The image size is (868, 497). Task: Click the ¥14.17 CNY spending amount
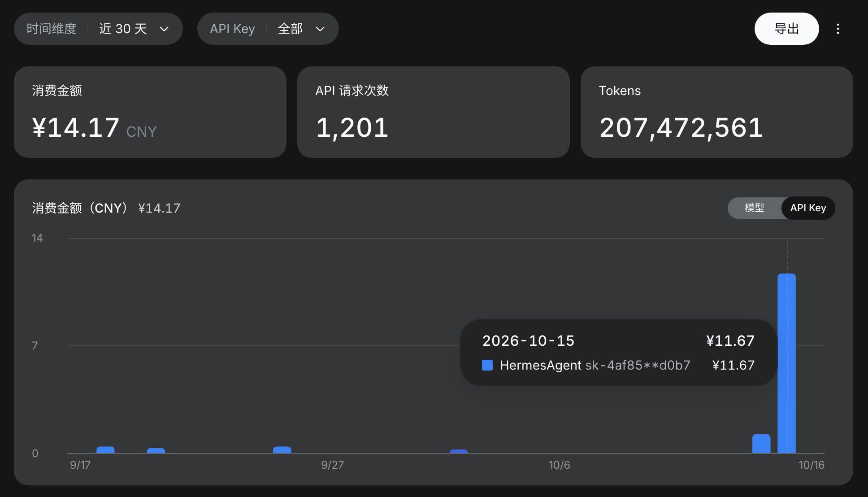[94, 128]
